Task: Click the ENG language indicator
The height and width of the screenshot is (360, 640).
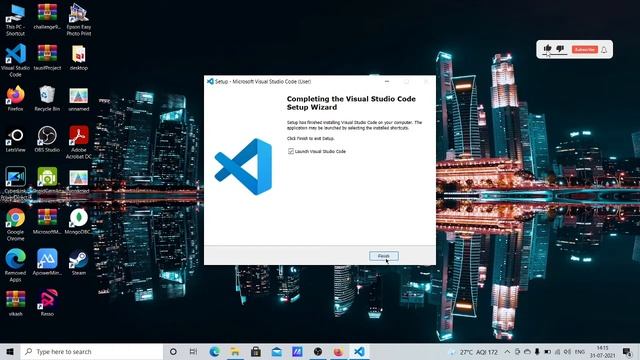Action: [x=580, y=352]
